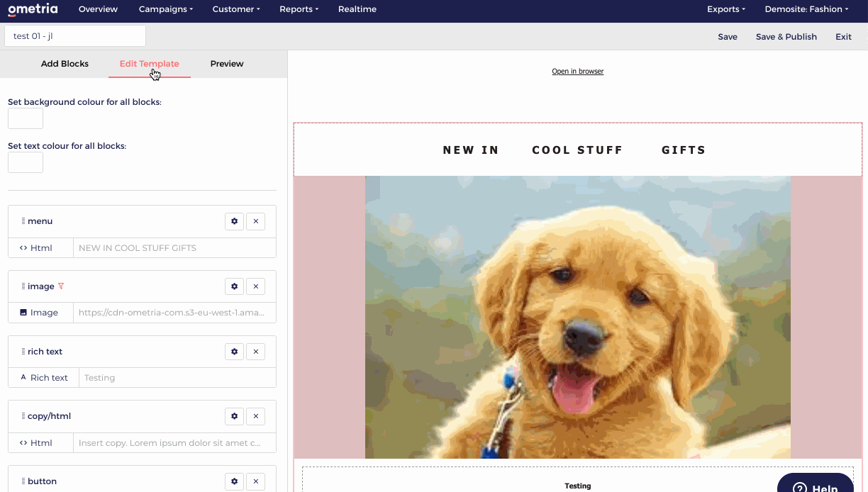Image resolution: width=868 pixels, height=492 pixels.
Task: Remove the rich text block with X
Action: point(255,352)
